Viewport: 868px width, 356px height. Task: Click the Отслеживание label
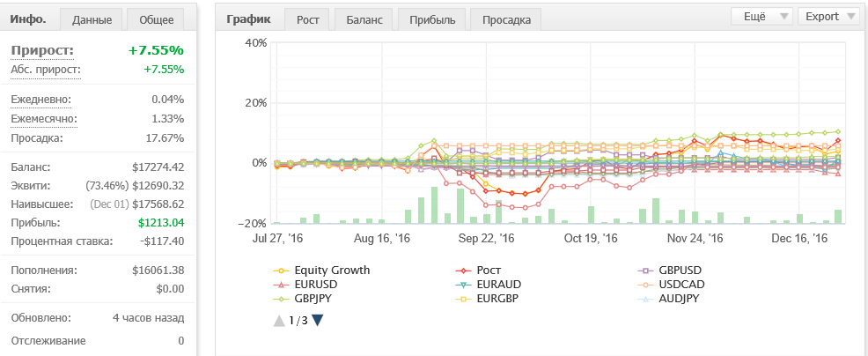(48, 341)
